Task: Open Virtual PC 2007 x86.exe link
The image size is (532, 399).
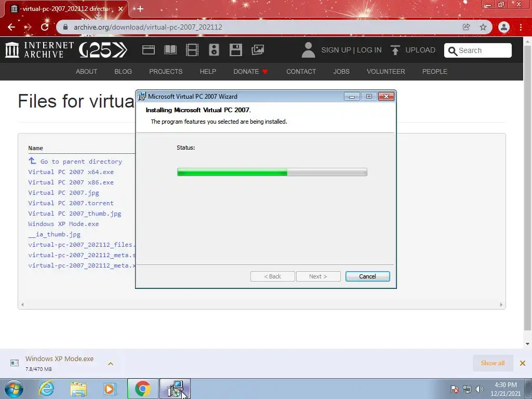Action: 71,182
